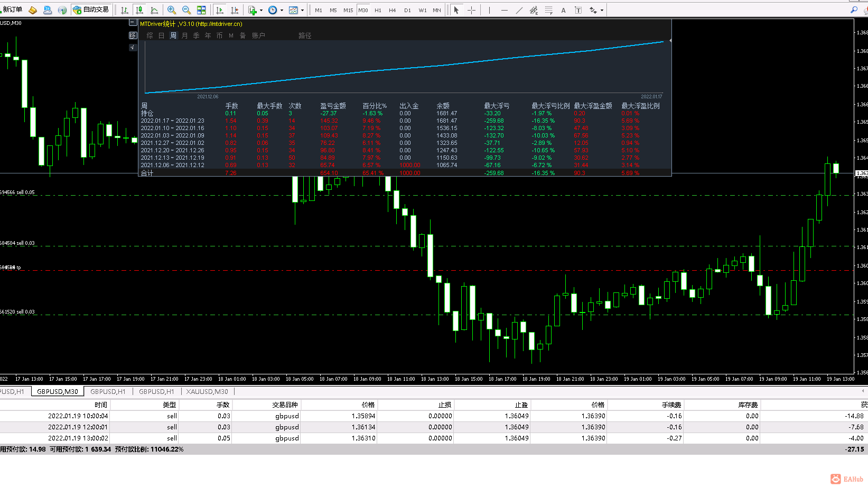Select the text (A) drawing tool
Screen dimensions: 868x487
click(563, 10)
